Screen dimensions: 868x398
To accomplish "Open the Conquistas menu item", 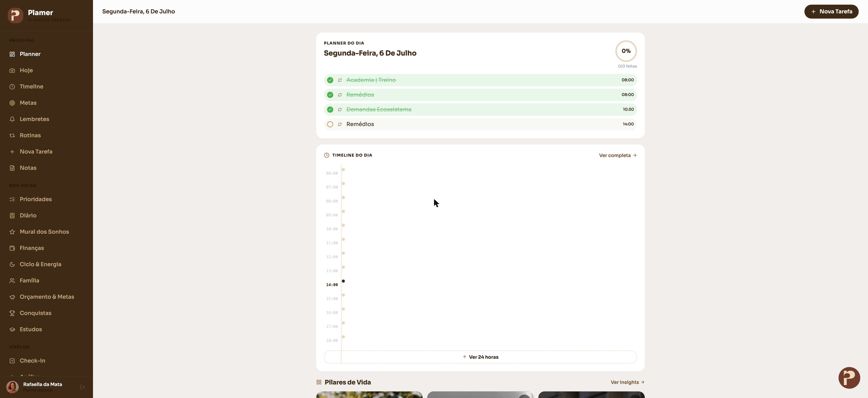I will [x=46, y=313].
